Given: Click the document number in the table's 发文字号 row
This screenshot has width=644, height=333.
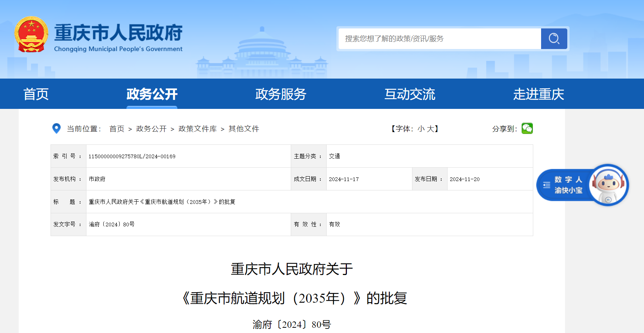Looking at the screenshot, I should point(112,224).
